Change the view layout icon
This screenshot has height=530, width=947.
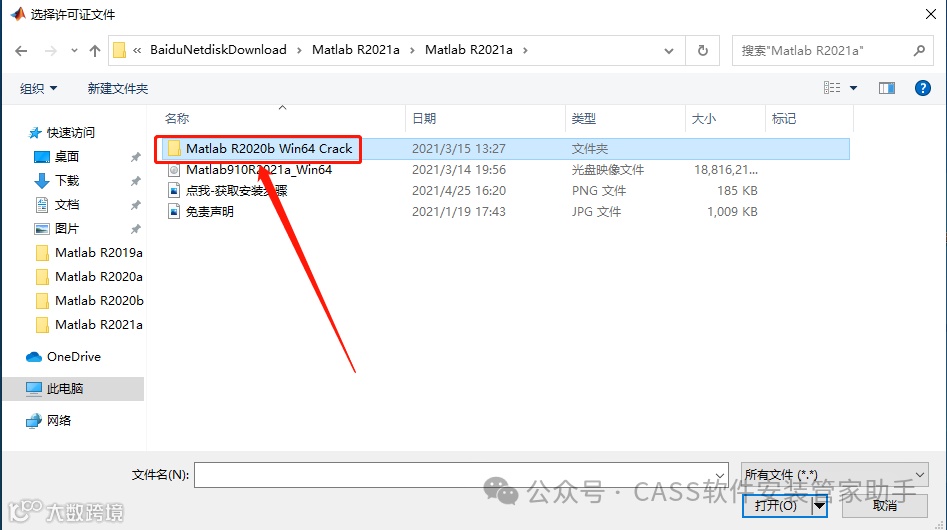pyautogui.click(x=832, y=88)
